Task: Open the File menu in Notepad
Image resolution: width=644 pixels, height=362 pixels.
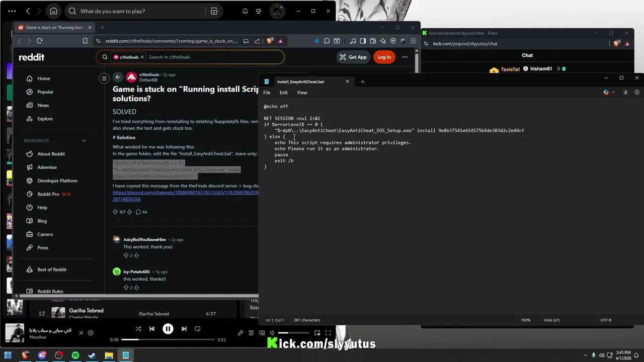Action: click(x=267, y=93)
